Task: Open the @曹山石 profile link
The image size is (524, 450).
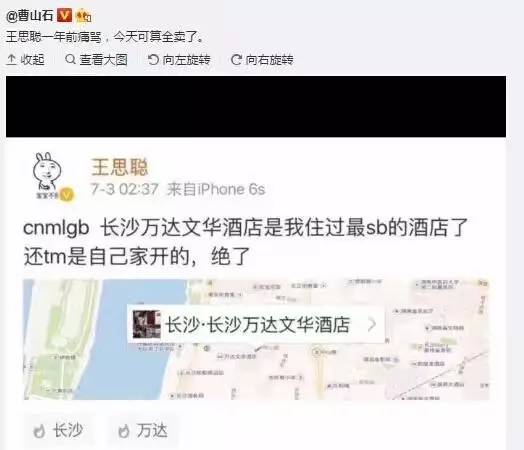Action: click(29, 16)
